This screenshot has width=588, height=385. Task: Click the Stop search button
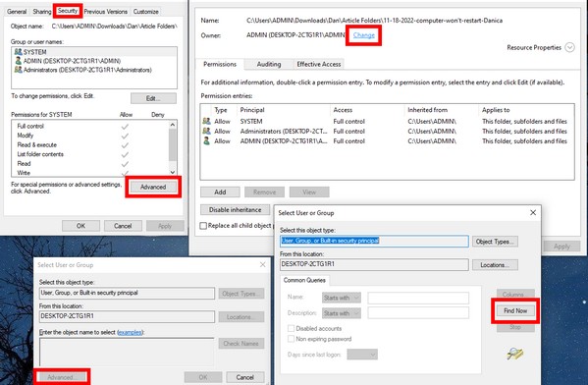pyautogui.click(x=515, y=327)
